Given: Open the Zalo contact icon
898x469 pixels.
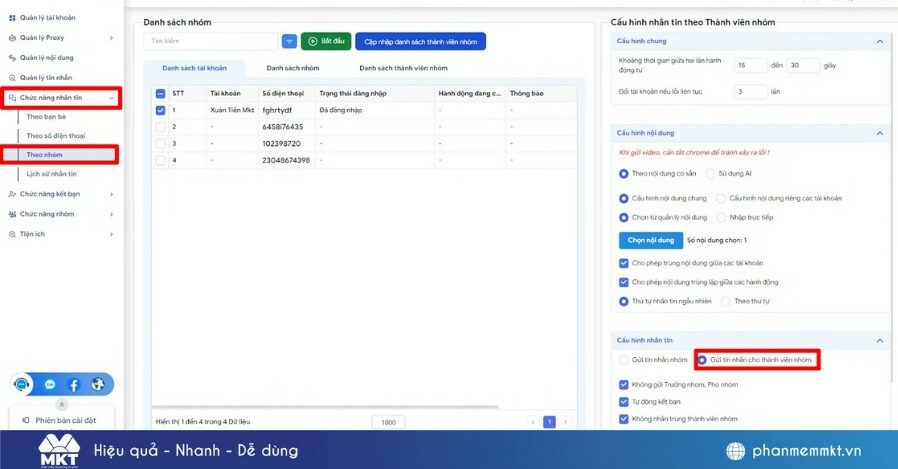Looking at the screenshot, I should (x=50, y=385).
